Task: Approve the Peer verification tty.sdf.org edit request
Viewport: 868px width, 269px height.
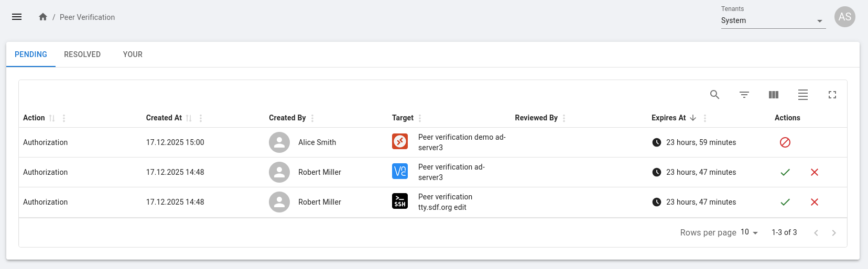Action: pos(785,202)
